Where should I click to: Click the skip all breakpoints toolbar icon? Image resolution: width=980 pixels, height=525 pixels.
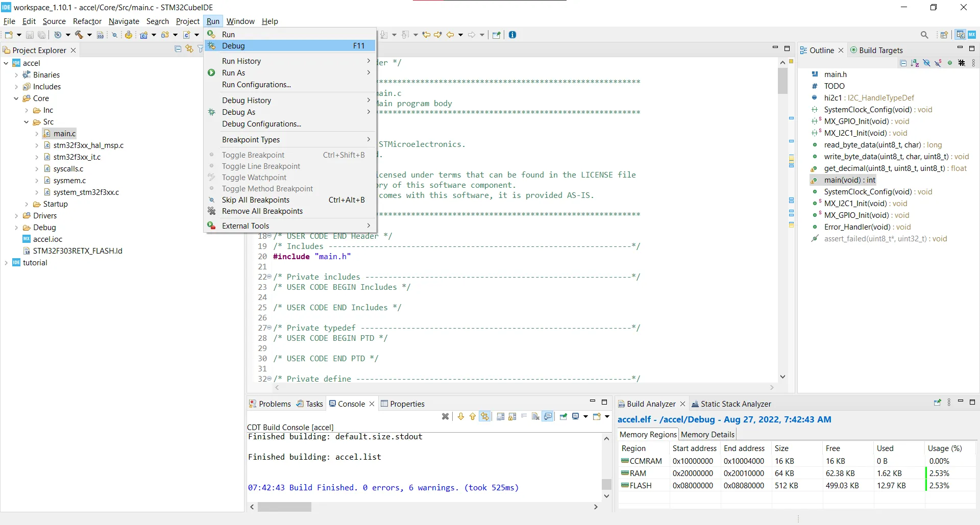(x=115, y=35)
